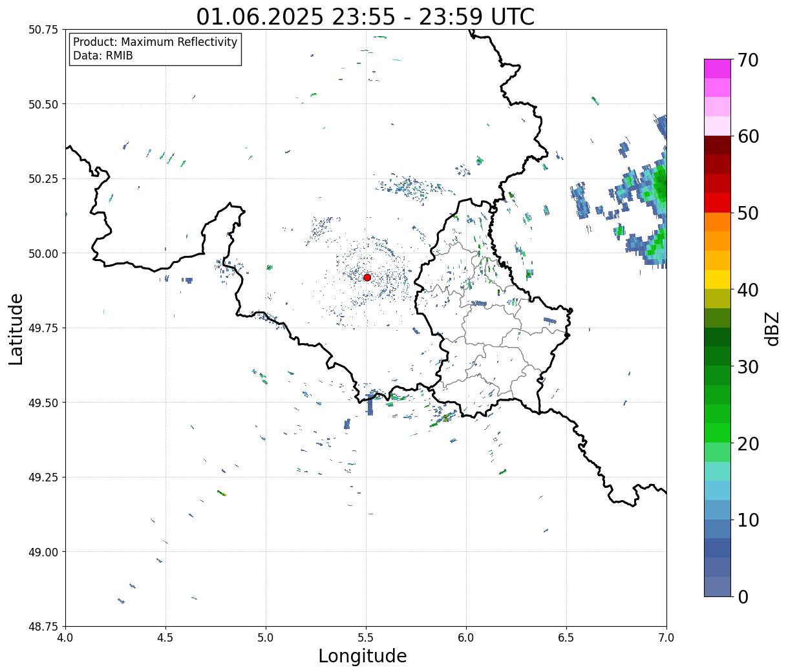Viewport: 788px width, 672px height.
Task: Click the longitude tick label 6.5
Action: coord(566,637)
